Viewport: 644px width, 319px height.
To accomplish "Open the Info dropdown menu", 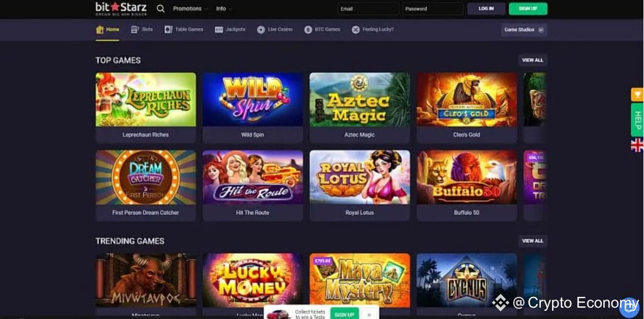I will (x=224, y=9).
